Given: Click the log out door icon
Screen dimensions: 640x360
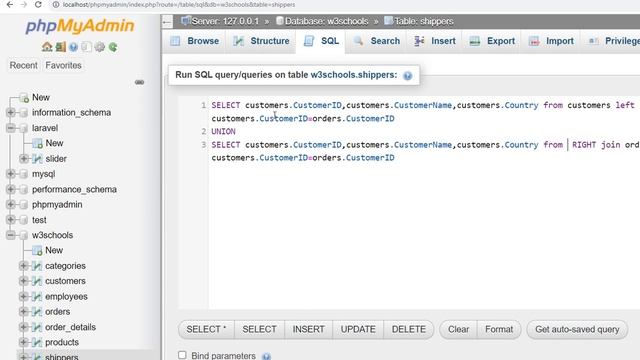Looking at the screenshot, I should tap(60, 47).
